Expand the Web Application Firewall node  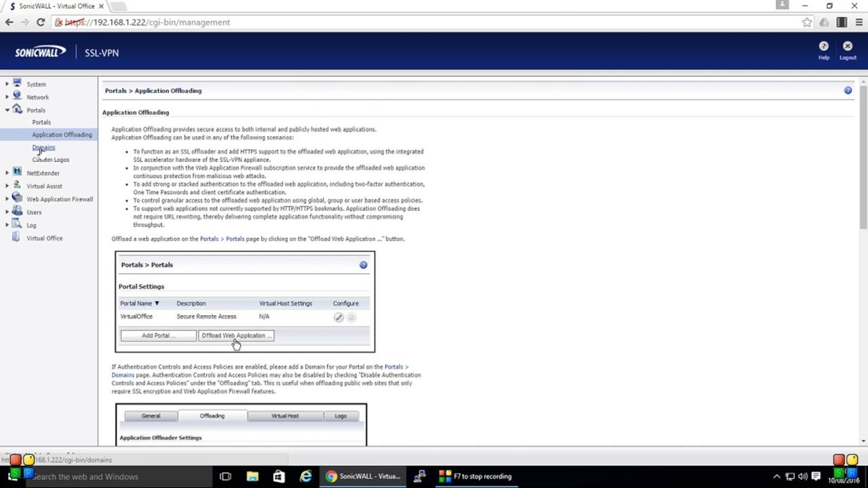pos(7,199)
